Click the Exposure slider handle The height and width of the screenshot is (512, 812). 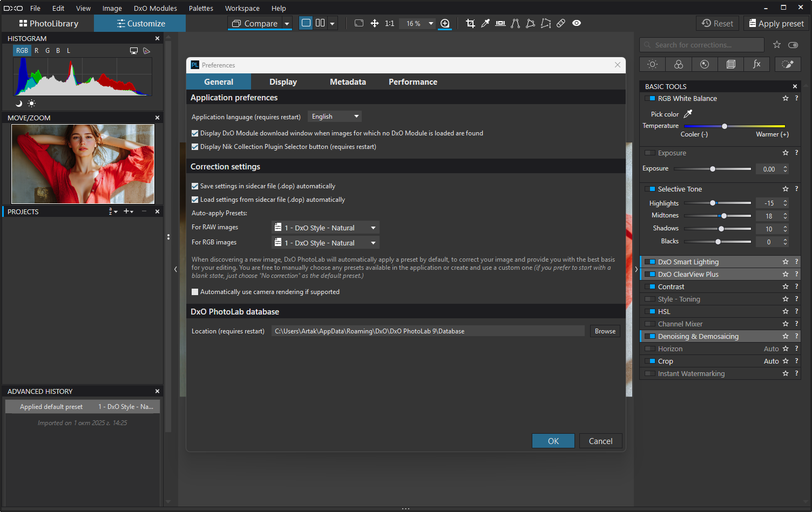pos(713,169)
